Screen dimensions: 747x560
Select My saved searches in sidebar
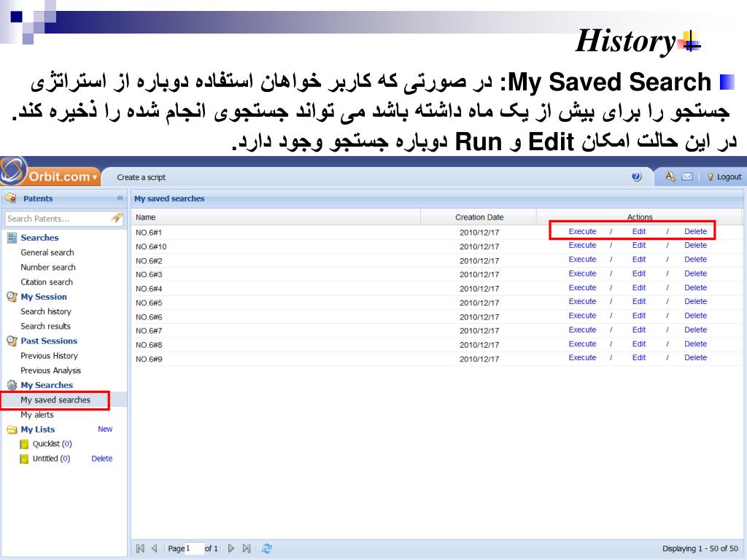tap(55, 400)
